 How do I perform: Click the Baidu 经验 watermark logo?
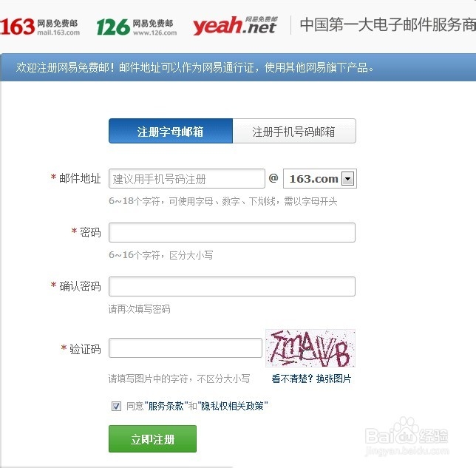click(x=407, y=435)
